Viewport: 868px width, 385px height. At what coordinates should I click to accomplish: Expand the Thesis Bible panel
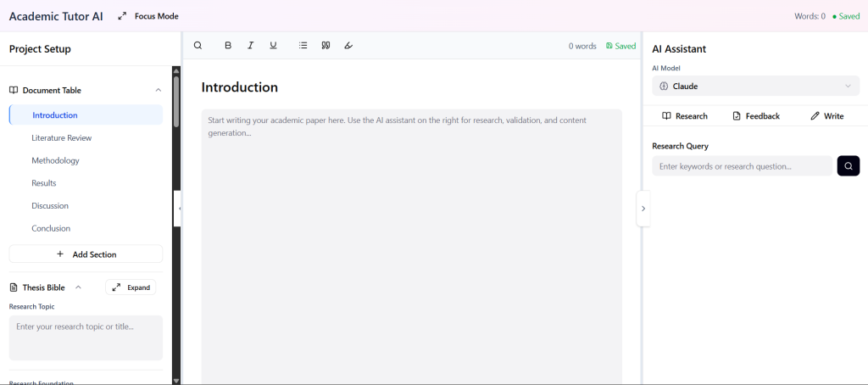131,287
